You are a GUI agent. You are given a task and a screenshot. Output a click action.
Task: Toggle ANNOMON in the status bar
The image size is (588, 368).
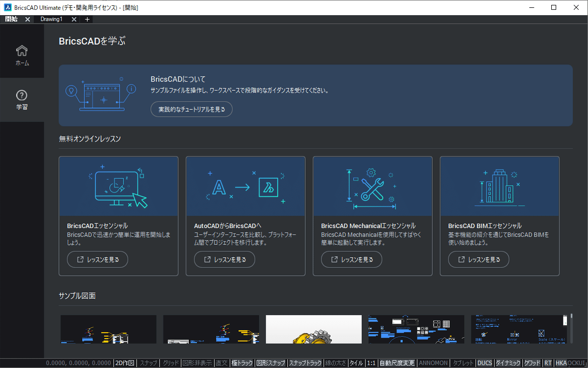pyautogui.click(x=433, y=363)
